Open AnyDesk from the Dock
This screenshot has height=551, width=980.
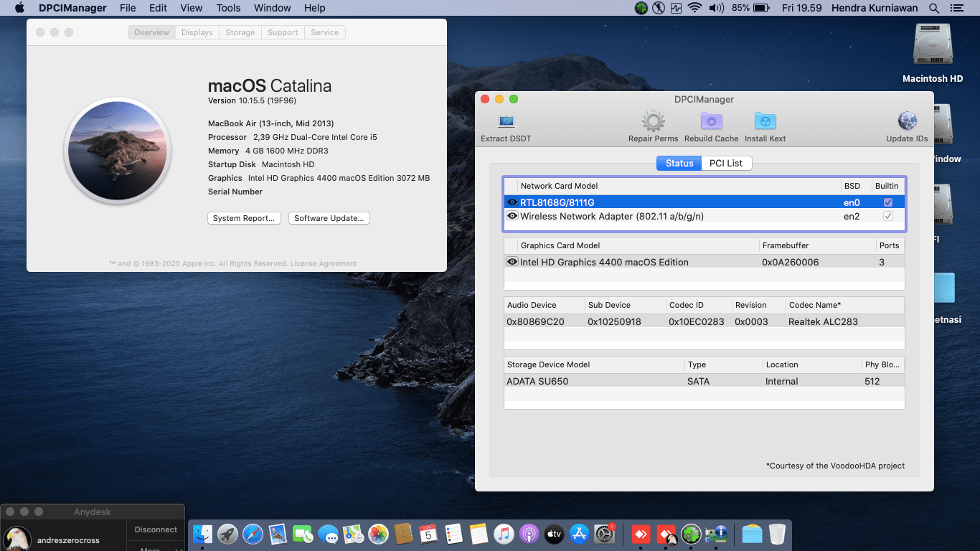click(x=641, y=534)
